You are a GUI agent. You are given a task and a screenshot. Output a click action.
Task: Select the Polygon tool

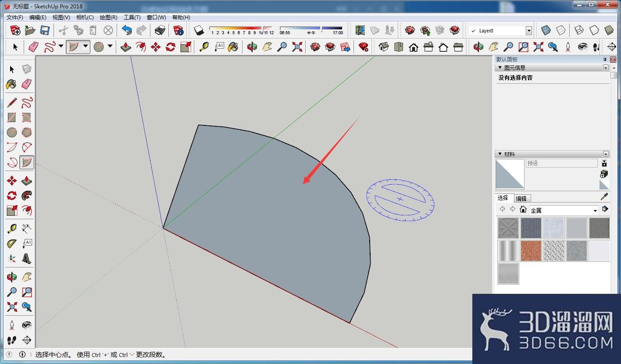point(27,132)
